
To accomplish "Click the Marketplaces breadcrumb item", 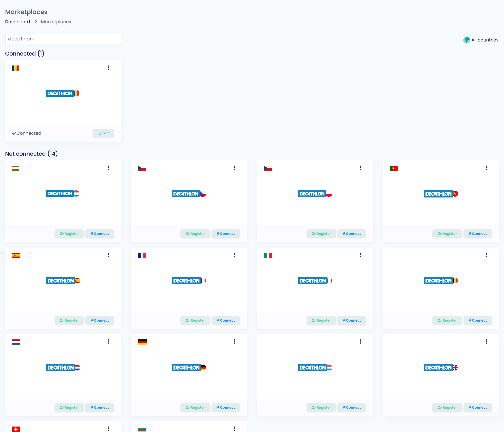I will (x=56, y=22).
